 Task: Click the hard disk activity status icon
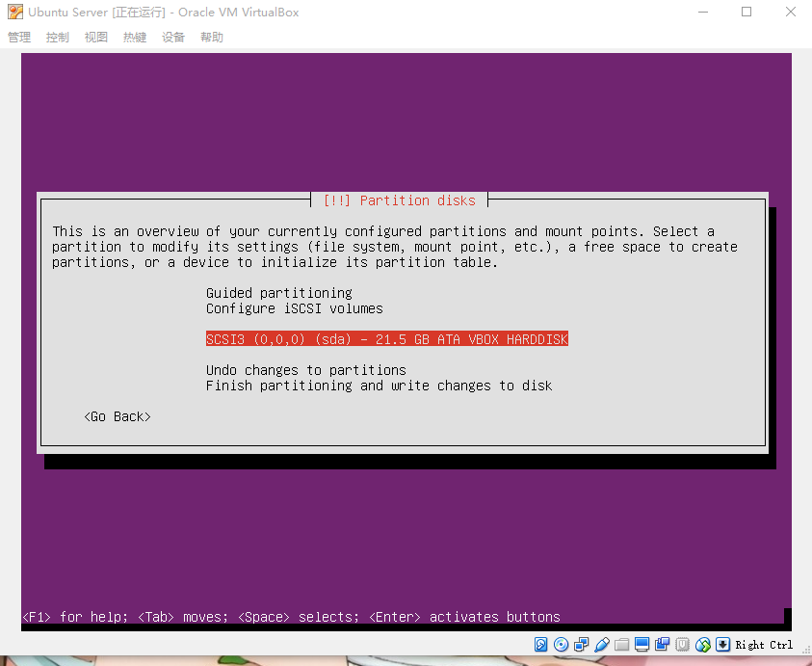[540, 644]
